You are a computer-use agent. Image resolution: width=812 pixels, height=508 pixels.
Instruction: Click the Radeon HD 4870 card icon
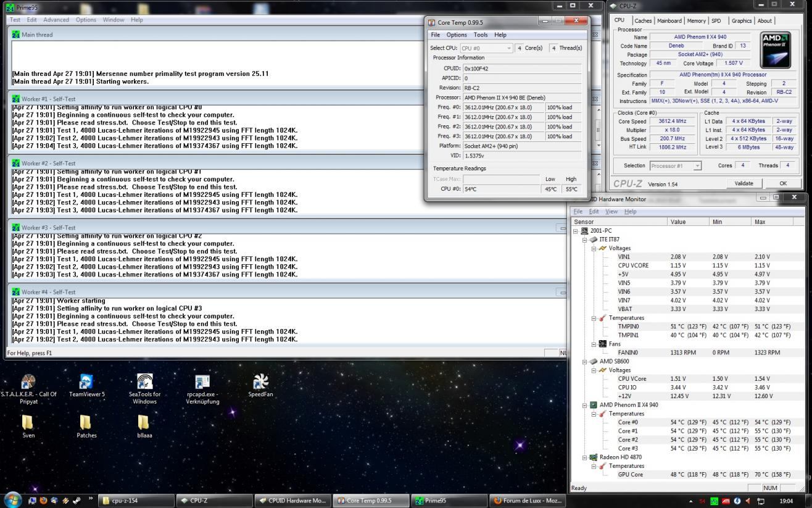click(x=594, y=457)
